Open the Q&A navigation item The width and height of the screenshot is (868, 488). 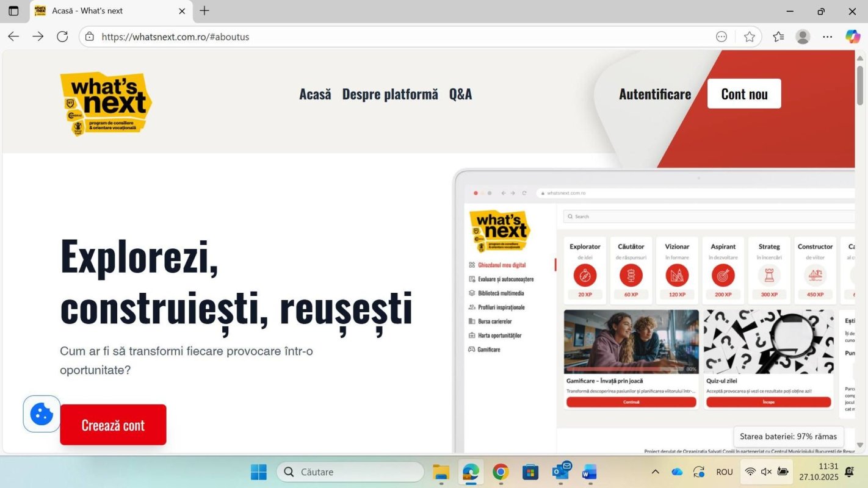(461, 94)
